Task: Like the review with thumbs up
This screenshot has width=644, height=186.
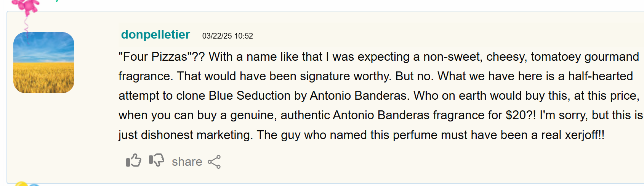Action: [x=133, y=161]
